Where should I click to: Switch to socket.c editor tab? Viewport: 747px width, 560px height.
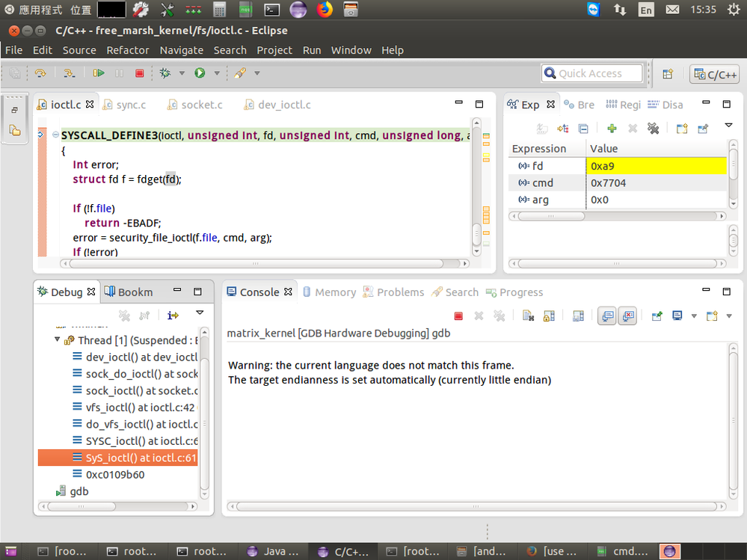coord(195,105)
